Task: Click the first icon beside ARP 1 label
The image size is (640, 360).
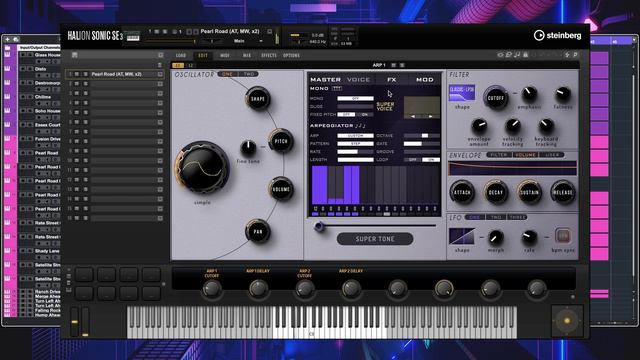Action: click(x=393, y=65)
